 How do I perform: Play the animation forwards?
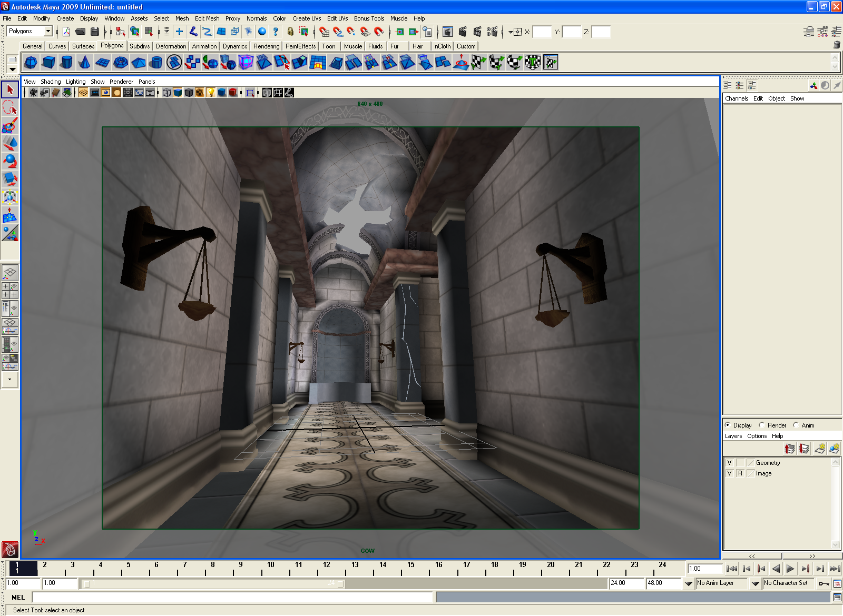(790, 569)
